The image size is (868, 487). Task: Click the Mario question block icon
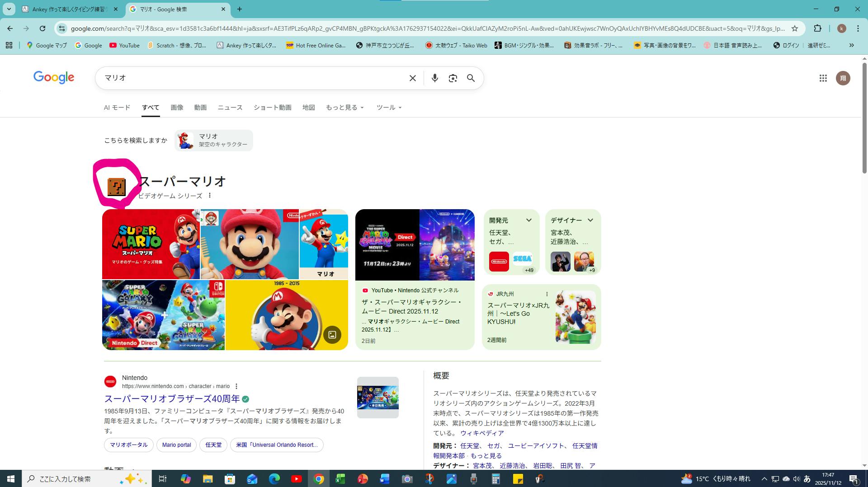click(x=116, y=187)
